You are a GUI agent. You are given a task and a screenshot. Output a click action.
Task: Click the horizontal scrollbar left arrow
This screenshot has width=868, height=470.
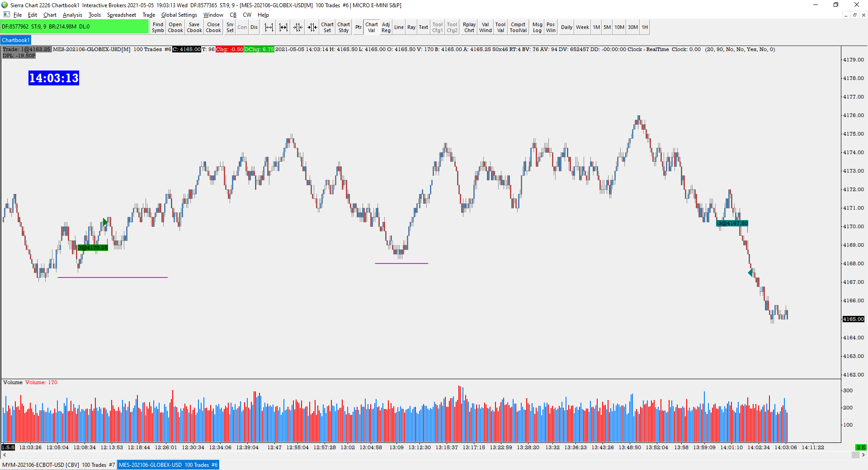(x=5, y=455)
